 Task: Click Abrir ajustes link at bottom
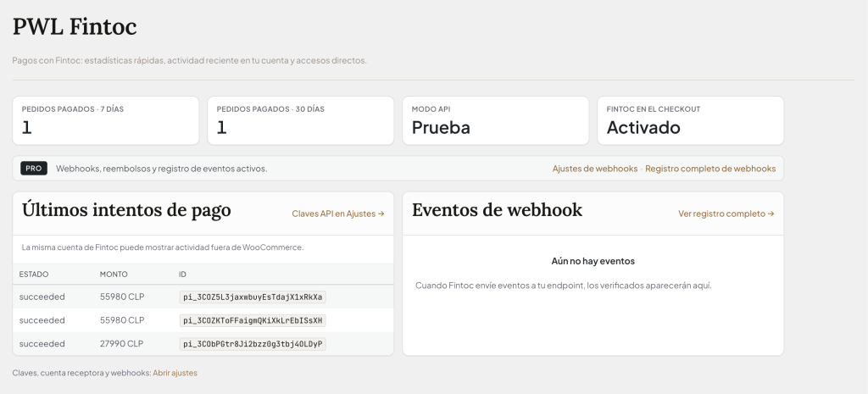[x=175, y=373]
